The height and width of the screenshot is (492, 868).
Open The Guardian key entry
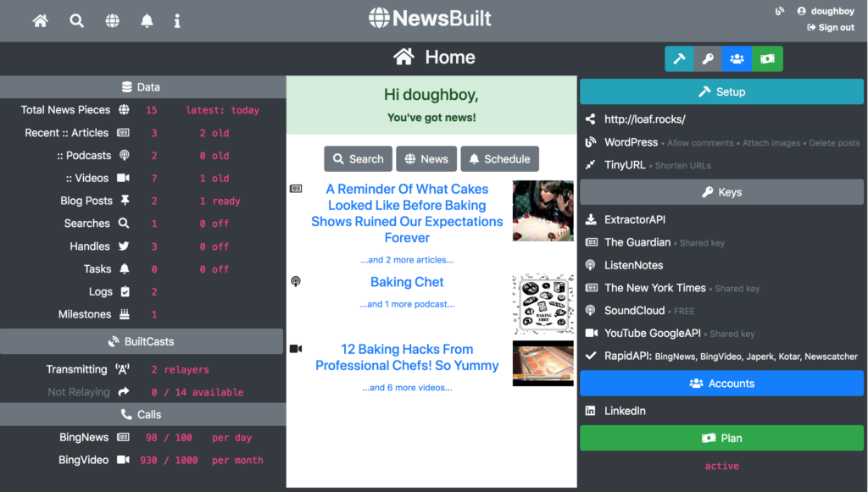[637, 242]
